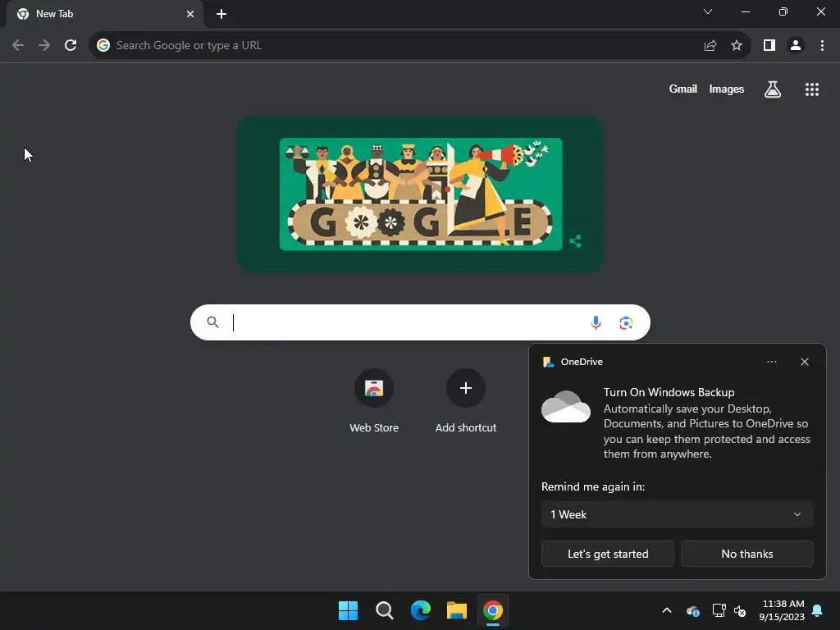Image resolution: width=840 pixels, height=630 pixels.
Task: Open the network status tray icon
Action: tap(719, 610)
